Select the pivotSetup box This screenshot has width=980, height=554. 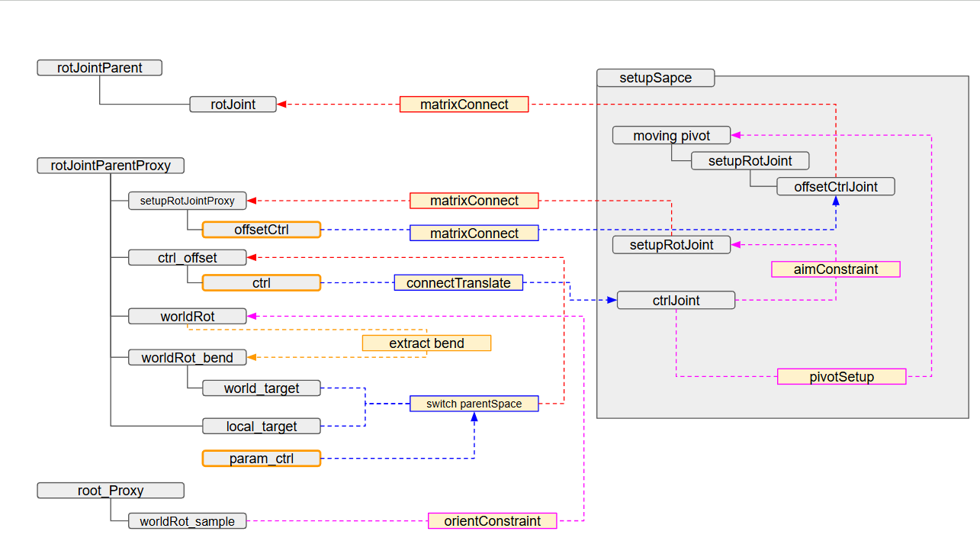click(841, 377)
